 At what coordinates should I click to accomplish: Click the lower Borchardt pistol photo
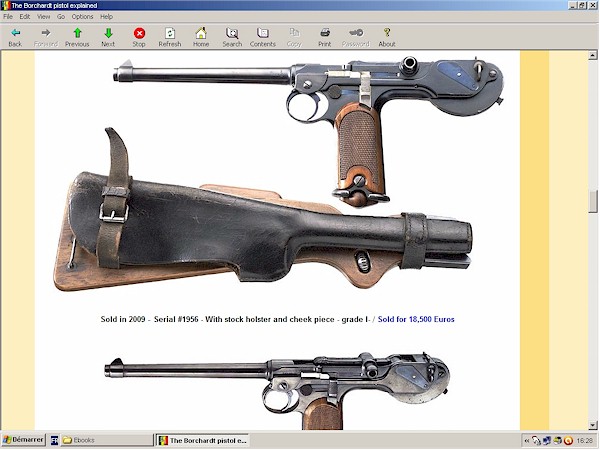[277, 391]
